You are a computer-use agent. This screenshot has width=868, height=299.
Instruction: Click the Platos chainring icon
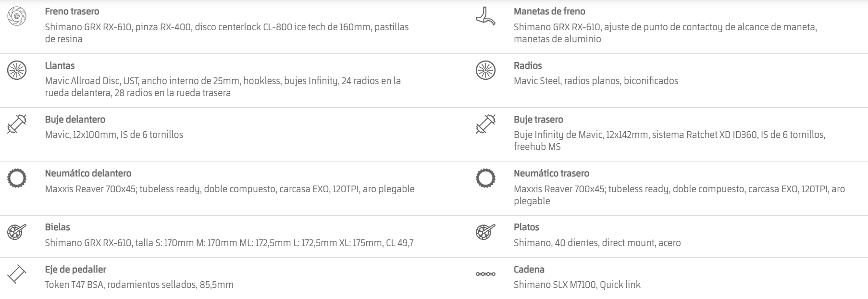(x=485, y=232)
